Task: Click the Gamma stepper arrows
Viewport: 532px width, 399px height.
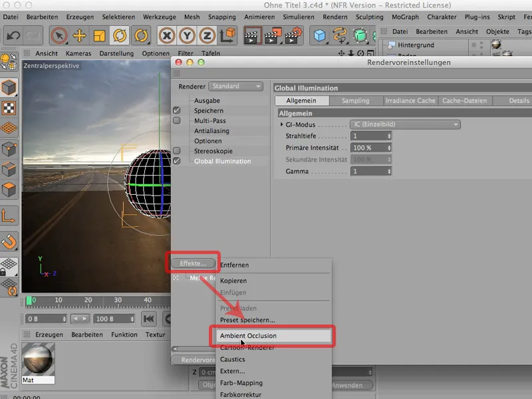Action: (389, 172)
